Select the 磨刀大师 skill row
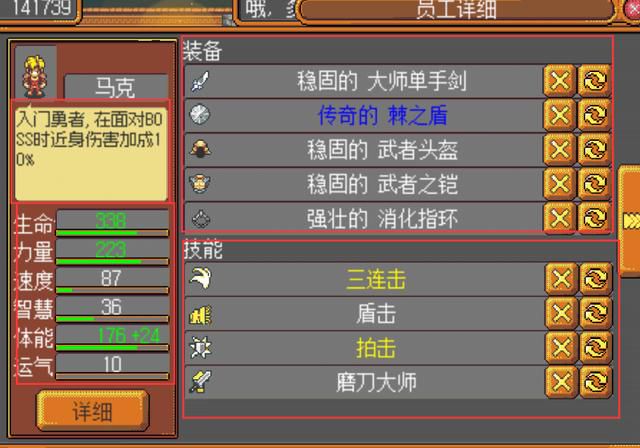The image size is (640, 448). click(x=364, y=382)
